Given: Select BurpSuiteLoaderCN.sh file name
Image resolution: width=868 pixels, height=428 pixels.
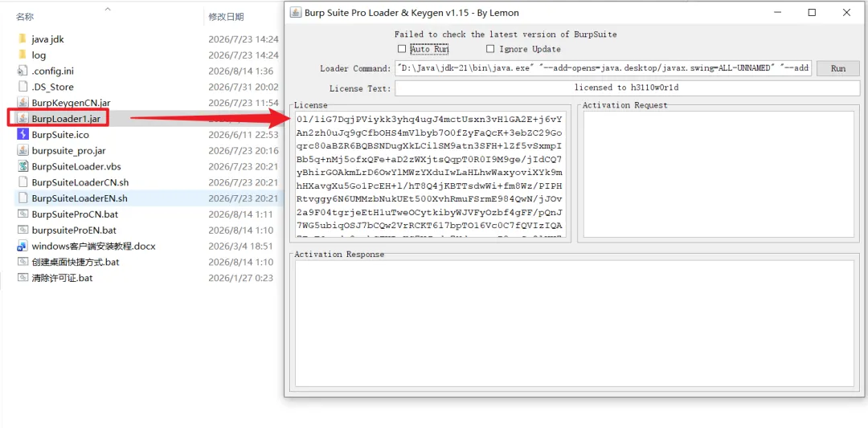Looking at the screenshot, I should point(80,182).
